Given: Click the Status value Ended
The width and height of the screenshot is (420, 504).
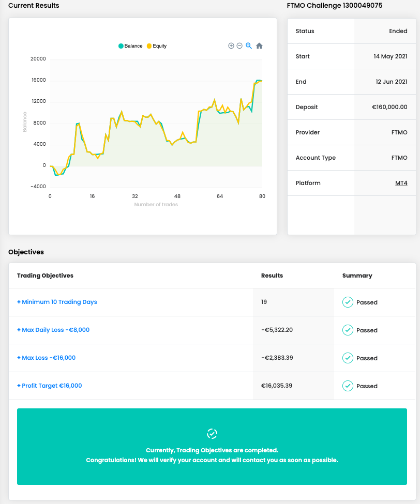Looking at the screenshot, I should pos(398,31).
